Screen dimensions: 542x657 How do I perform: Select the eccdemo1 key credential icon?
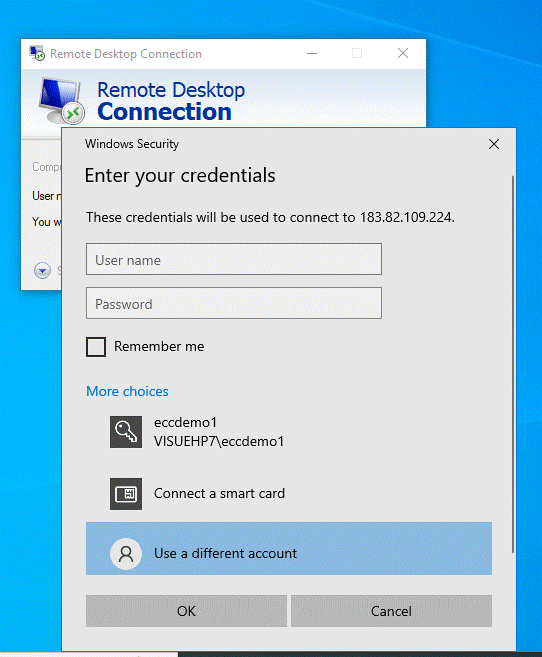click(126, 432)
